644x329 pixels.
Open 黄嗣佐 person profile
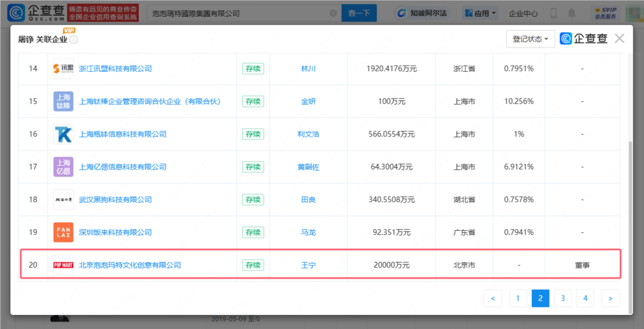[309, 167]
